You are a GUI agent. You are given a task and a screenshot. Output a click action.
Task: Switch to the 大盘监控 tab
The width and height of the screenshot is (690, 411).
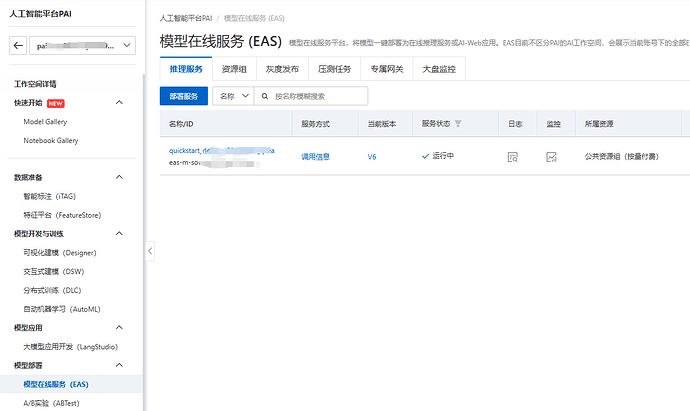[439, 69]
